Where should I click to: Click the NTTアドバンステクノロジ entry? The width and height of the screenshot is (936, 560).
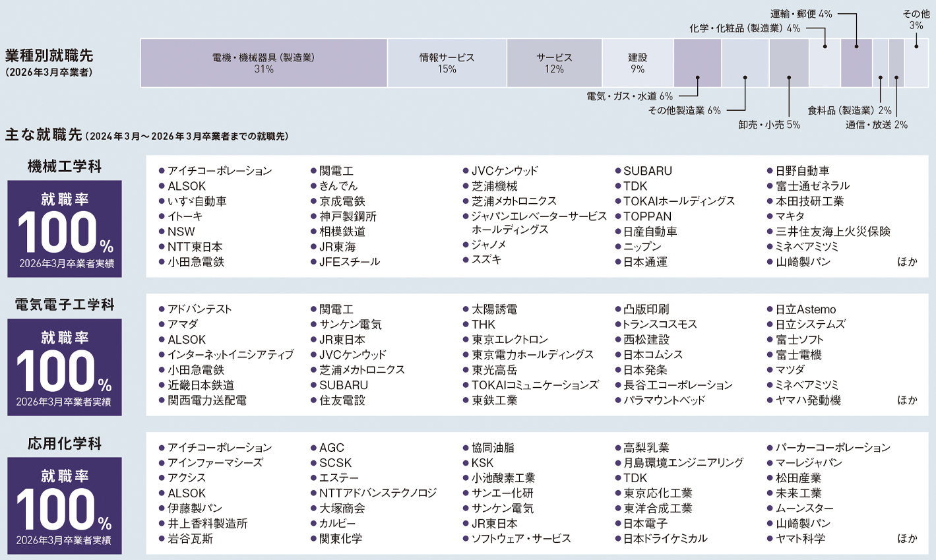tap(378, 493)
